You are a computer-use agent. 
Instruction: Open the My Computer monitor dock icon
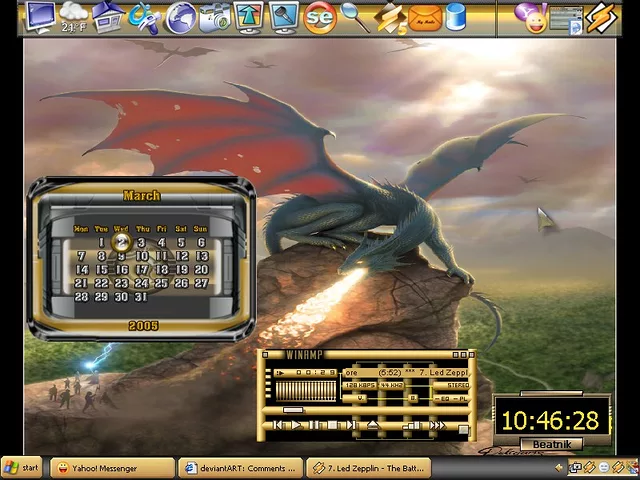coord(40,17)
